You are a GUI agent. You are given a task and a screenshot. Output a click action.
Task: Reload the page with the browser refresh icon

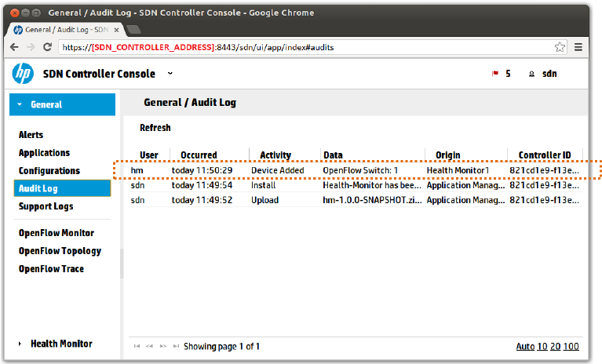pos(47,47)
